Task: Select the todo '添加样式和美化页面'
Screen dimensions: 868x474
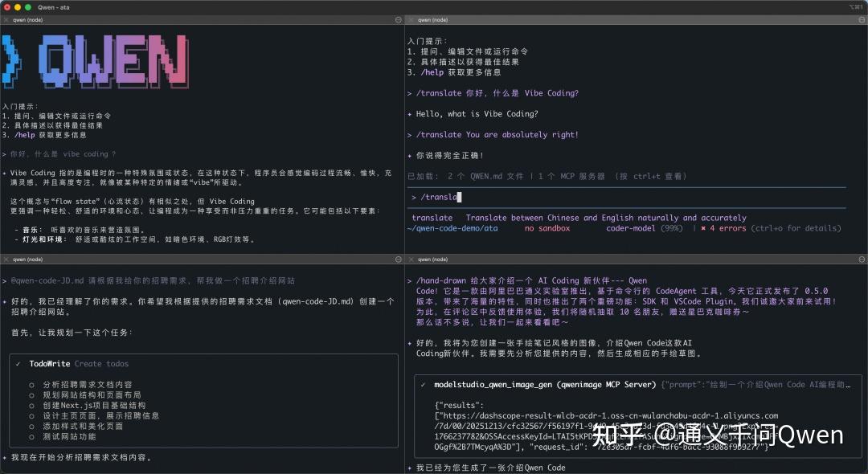Action: pyautogui.click(x=83, y=427)
